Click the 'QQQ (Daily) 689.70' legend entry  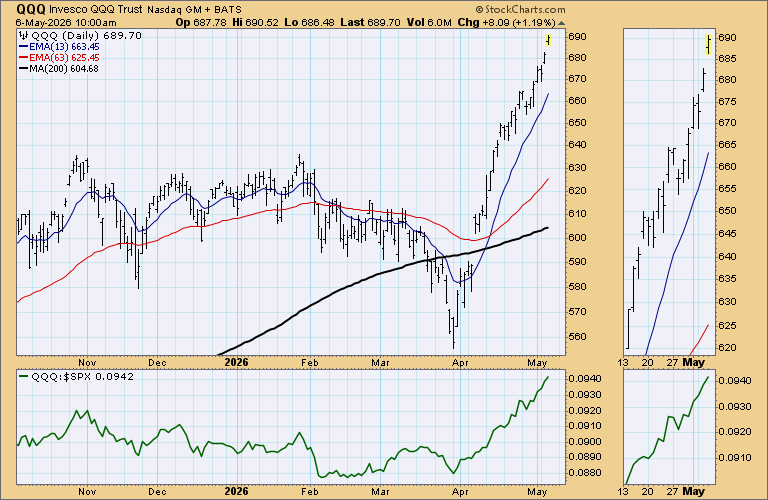[86, 35]
